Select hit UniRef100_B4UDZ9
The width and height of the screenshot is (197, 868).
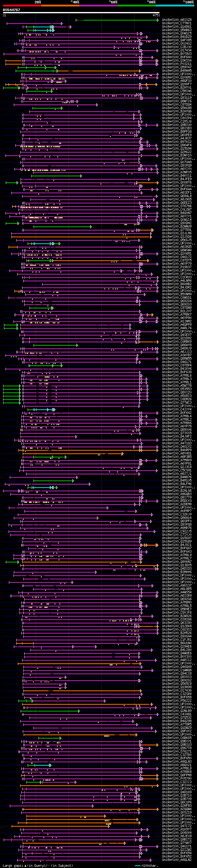(x=177, y=37)
